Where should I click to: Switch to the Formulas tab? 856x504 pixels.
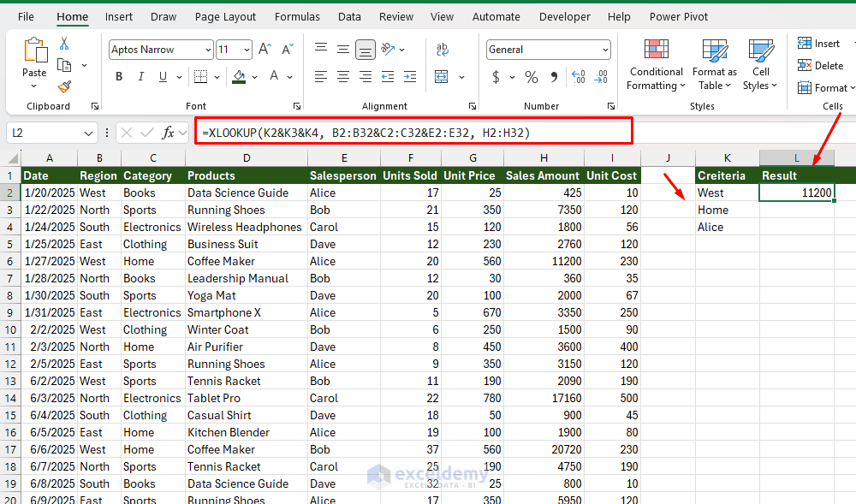coord(297,17)
